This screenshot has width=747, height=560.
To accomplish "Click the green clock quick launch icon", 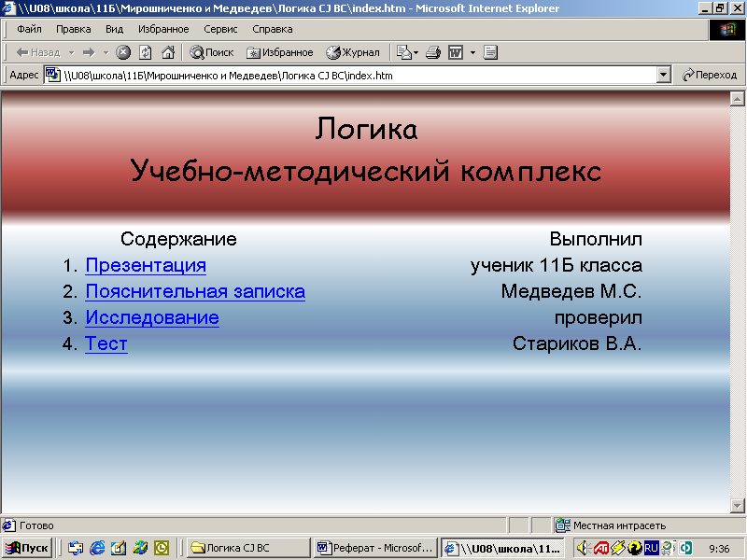I will click(162, 548).
